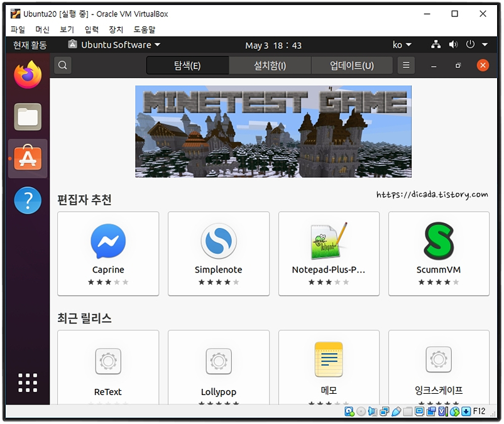Open the 보기 menu in VirtualBox

coord(67,30)
